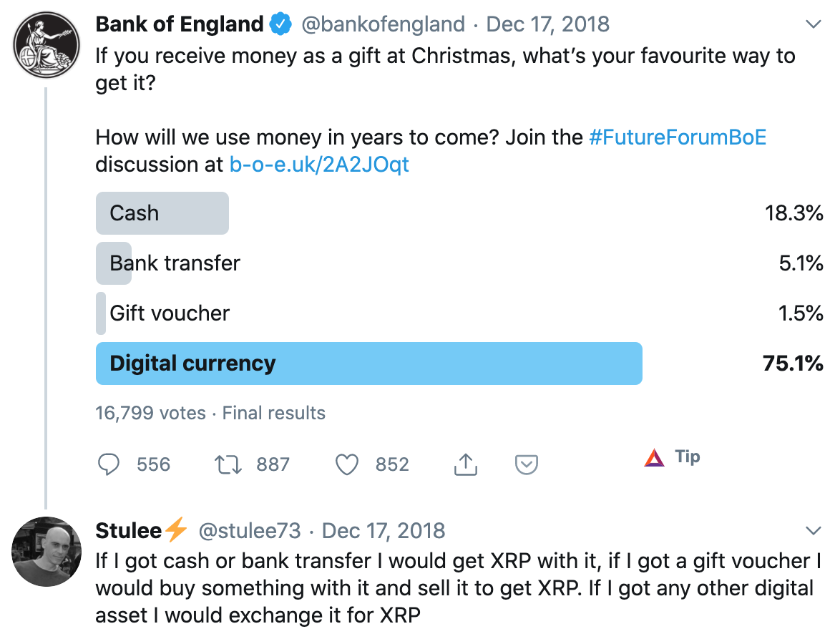Viewport: 840px width, 644px height.
Task: Click the Gift voucher poll option
Action: point(170,313)
